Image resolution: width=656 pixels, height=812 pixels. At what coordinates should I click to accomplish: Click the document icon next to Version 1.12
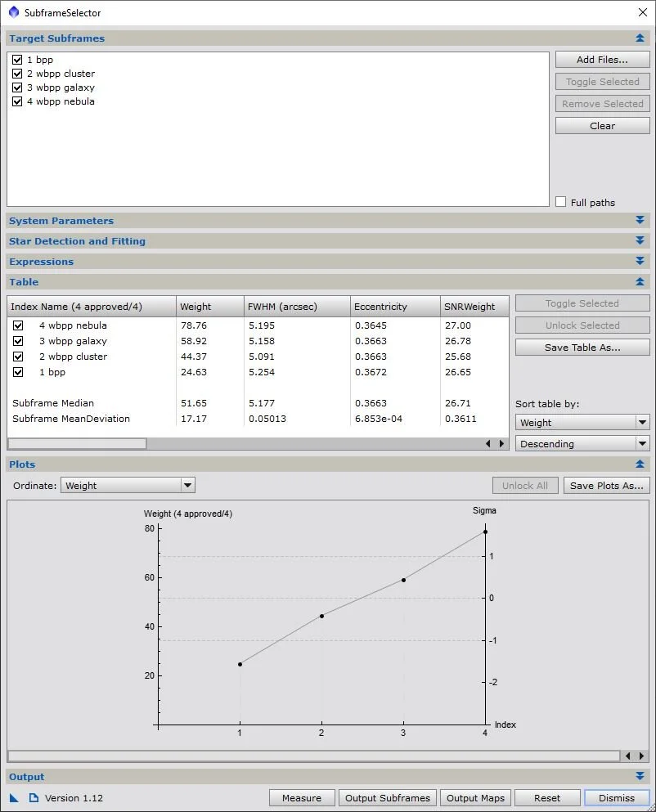coord(34,797)
